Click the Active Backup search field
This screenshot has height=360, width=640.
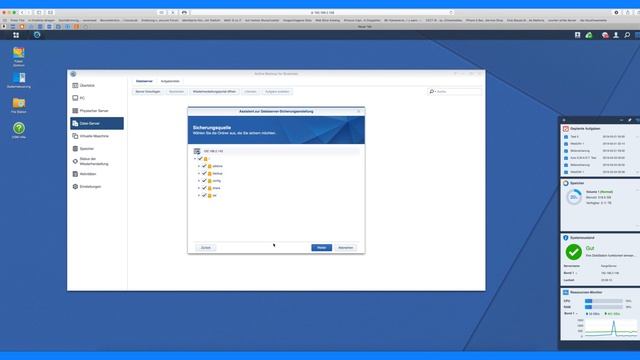tap(455, 91)
